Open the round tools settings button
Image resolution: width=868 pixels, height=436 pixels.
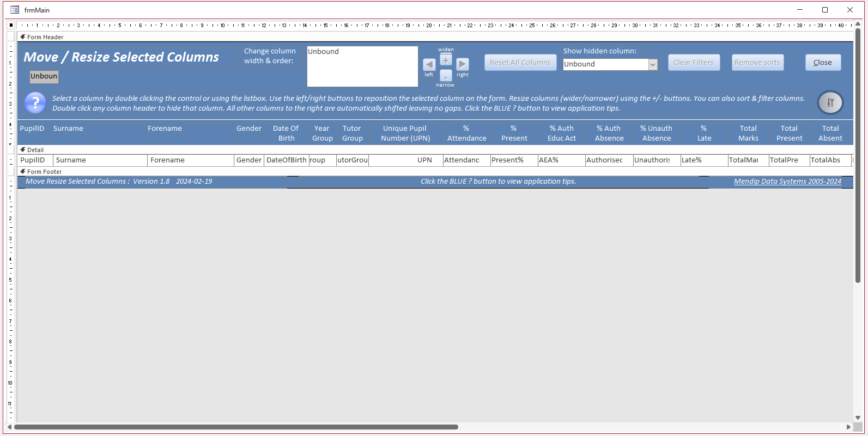[830, 102]
